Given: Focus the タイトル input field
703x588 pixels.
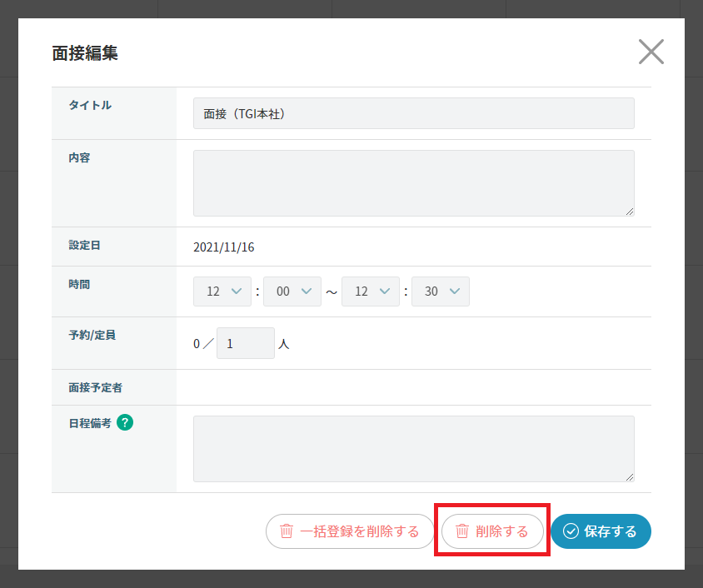Looking at the screenshot, I should [x=413, y=113].
